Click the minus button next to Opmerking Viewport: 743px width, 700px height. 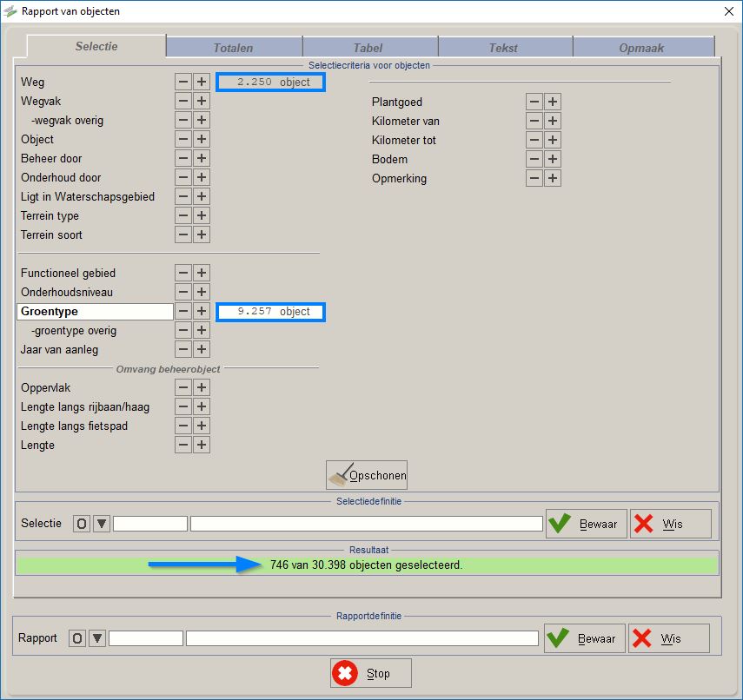tap(534, 179)
